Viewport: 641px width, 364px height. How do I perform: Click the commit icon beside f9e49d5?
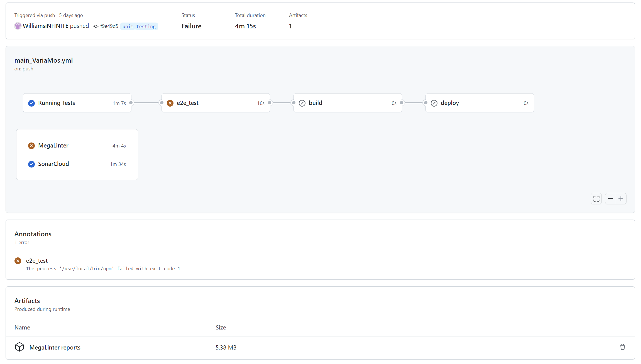[x=96, y=26]
